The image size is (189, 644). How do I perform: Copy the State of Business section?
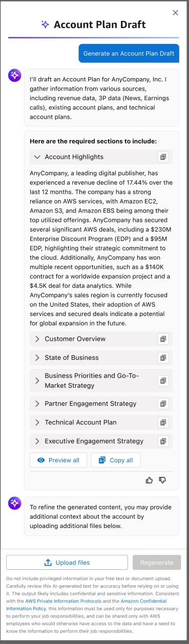163,358
